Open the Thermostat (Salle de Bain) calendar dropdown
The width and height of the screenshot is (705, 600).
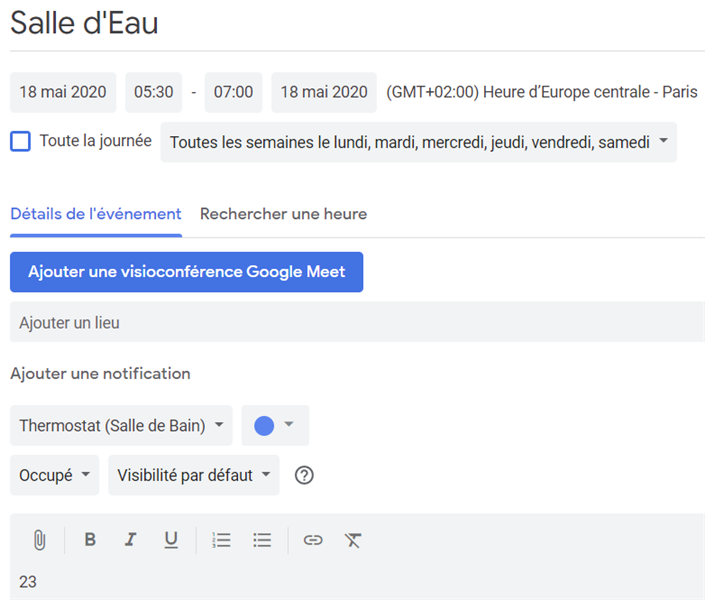coord(121,425)
